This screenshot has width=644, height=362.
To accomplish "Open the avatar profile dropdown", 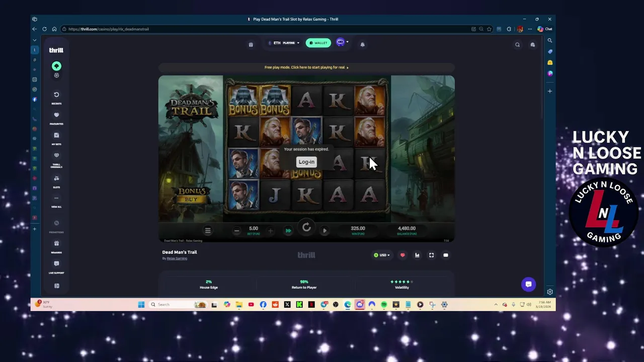I will pyautogui.click(x=342, y=42).
